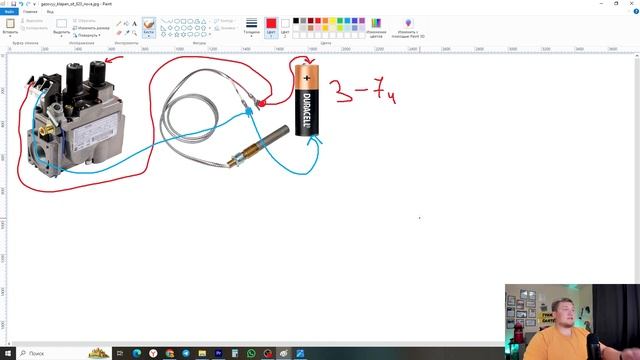This screenshot has height=360, width=640.
Task: Expand the Paste dropdown arrow
Action: pos(10,36)
